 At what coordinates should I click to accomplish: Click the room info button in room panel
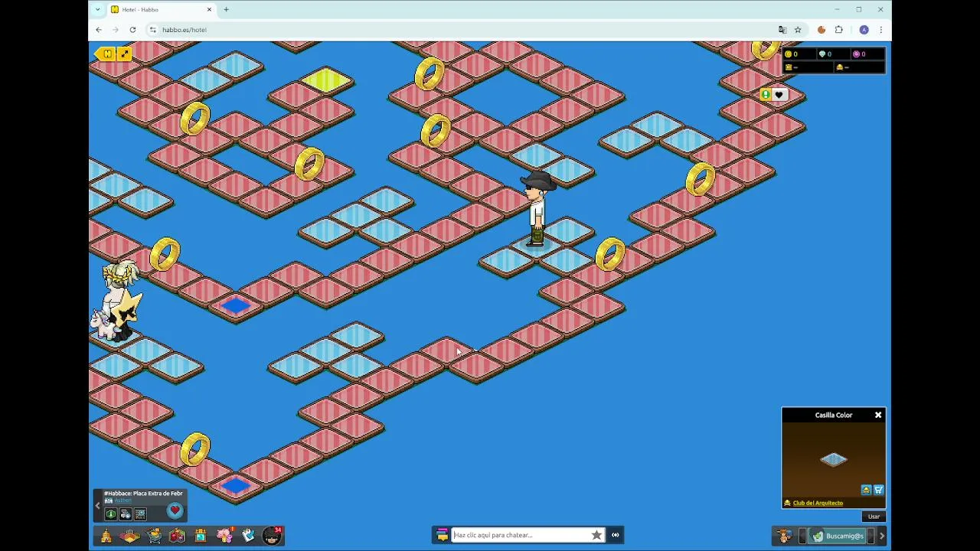pyautogui.click(x=111, y=514)
